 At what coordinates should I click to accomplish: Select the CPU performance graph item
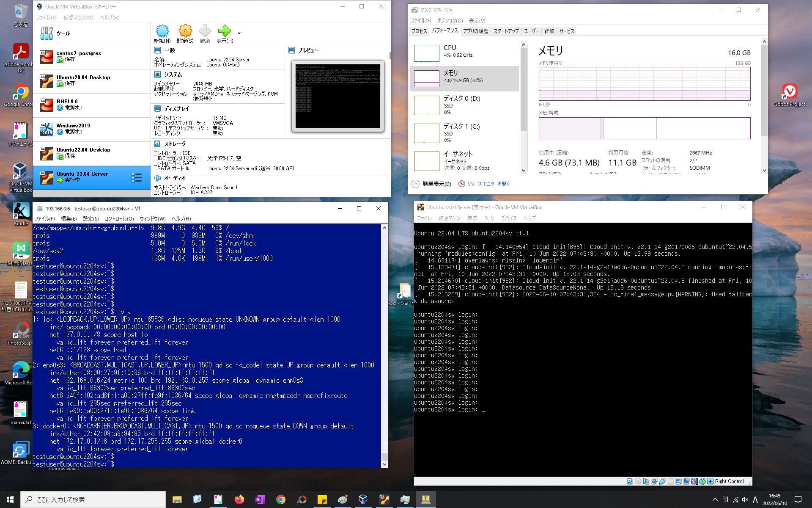(x=464, y=53)
